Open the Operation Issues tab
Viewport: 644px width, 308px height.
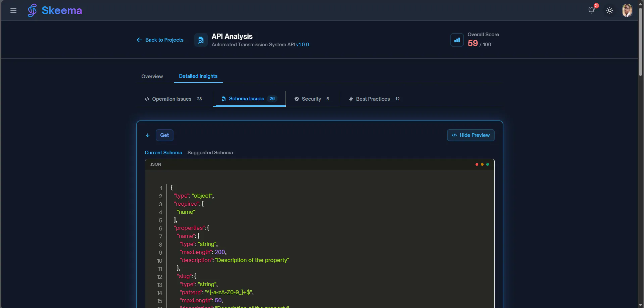(173, 99)
